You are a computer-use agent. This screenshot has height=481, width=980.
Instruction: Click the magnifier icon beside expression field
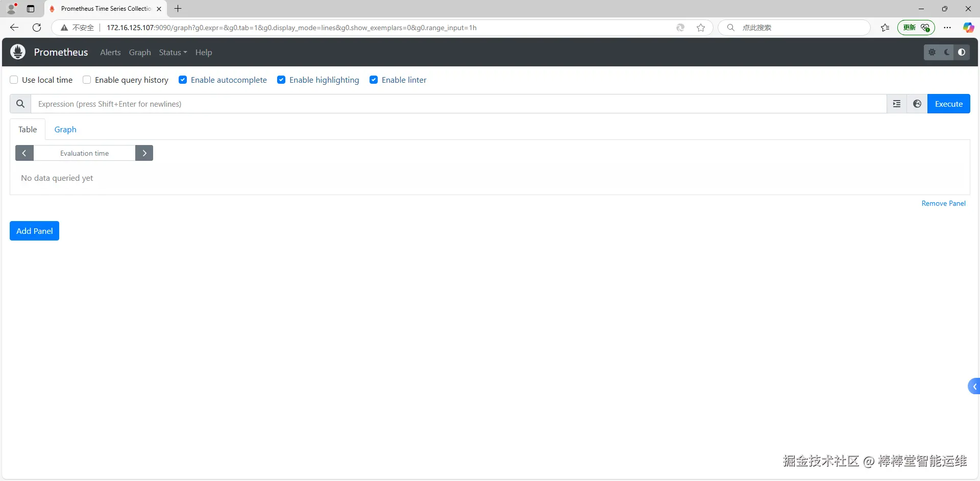click(20, 104)
